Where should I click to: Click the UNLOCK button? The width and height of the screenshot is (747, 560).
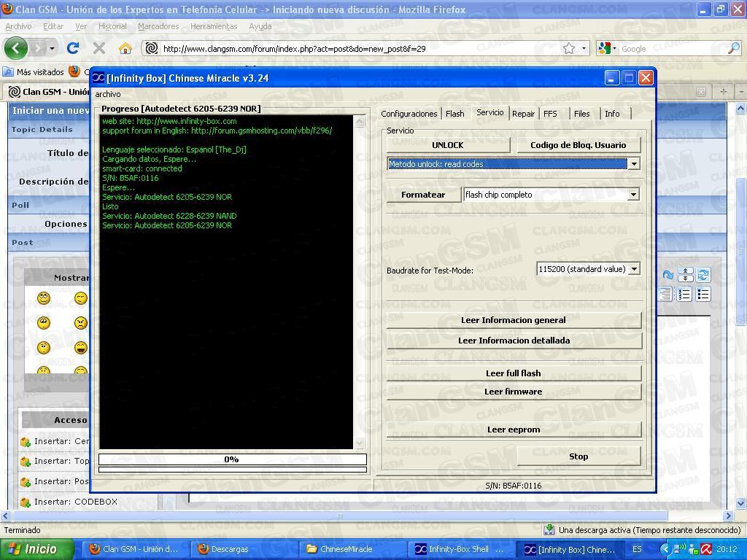pos(448,145)
